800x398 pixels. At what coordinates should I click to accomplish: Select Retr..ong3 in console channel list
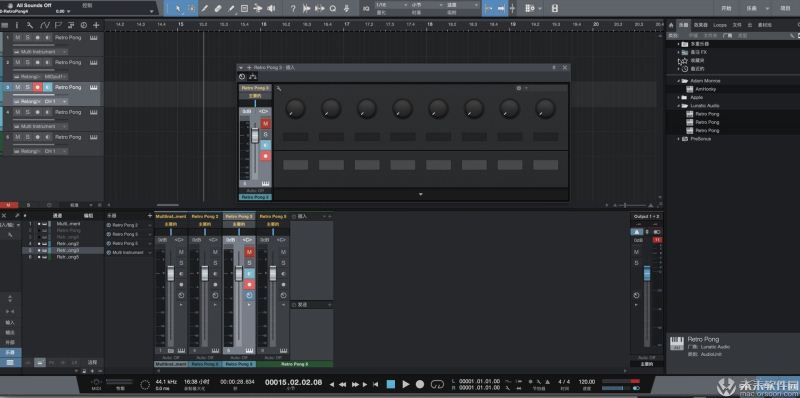coord(67,250)
